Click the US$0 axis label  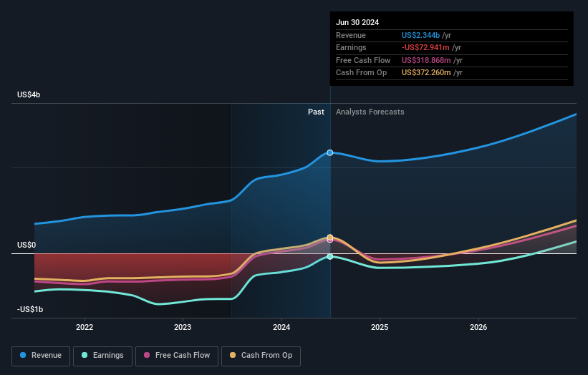(26, 245)
